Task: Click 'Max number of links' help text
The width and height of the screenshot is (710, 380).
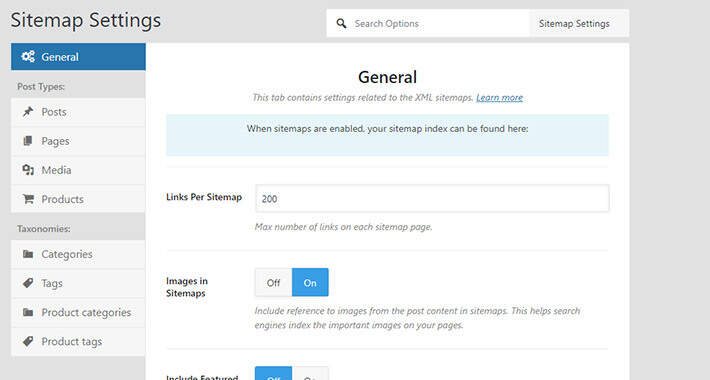Action: coord(343,227)
